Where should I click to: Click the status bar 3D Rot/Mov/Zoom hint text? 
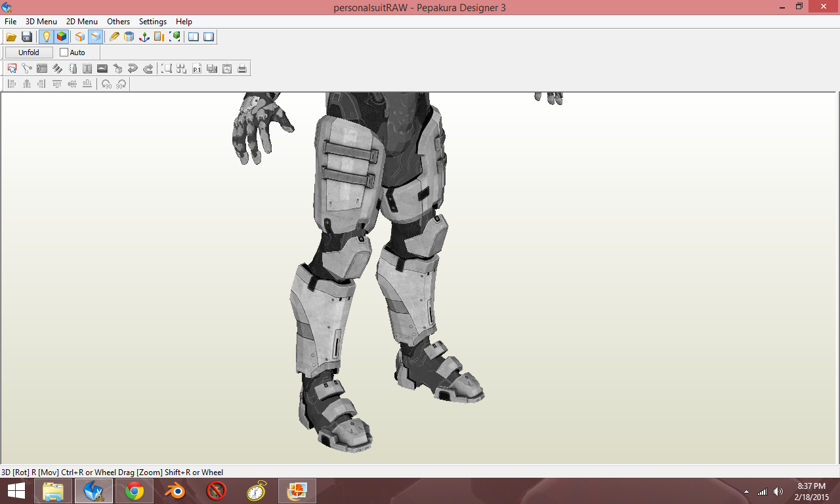tap(112, 472)
